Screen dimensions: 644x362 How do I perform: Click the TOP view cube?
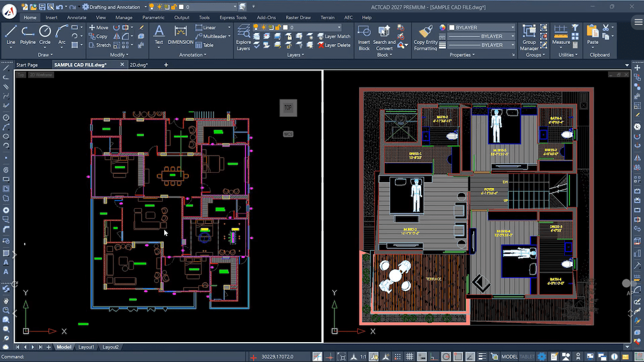coord(288,107)
